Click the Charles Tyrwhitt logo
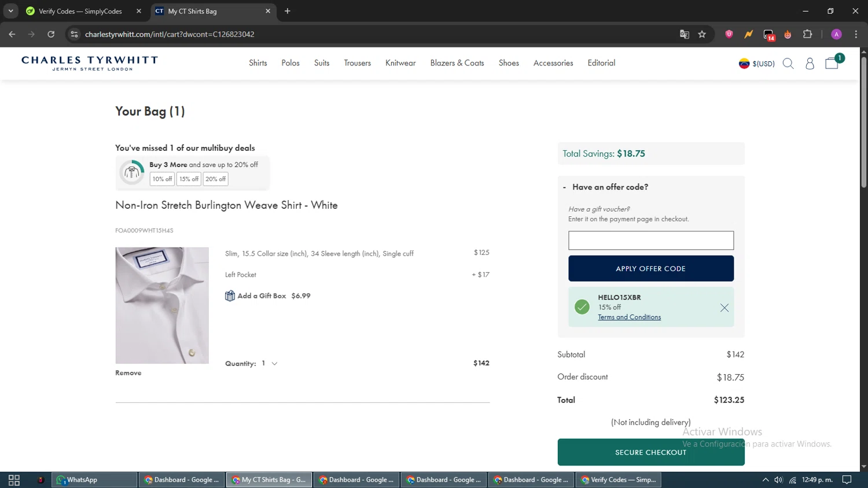868x488 pixels. point(90,63)
